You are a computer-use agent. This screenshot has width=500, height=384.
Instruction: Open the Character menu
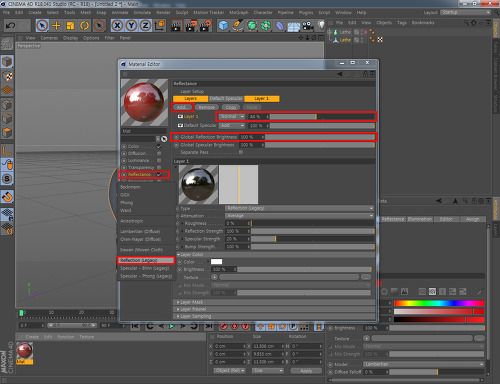pos(263,12)
